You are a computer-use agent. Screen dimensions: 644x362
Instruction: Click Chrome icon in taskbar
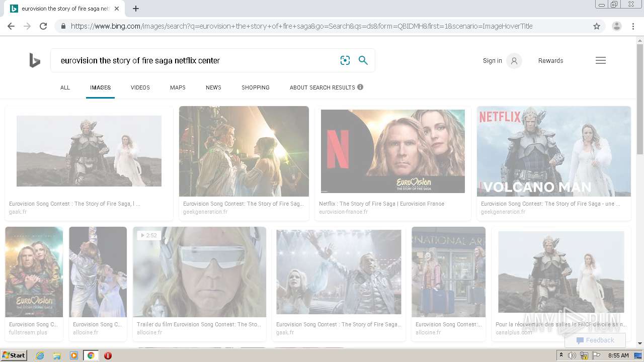click(91, 355)
